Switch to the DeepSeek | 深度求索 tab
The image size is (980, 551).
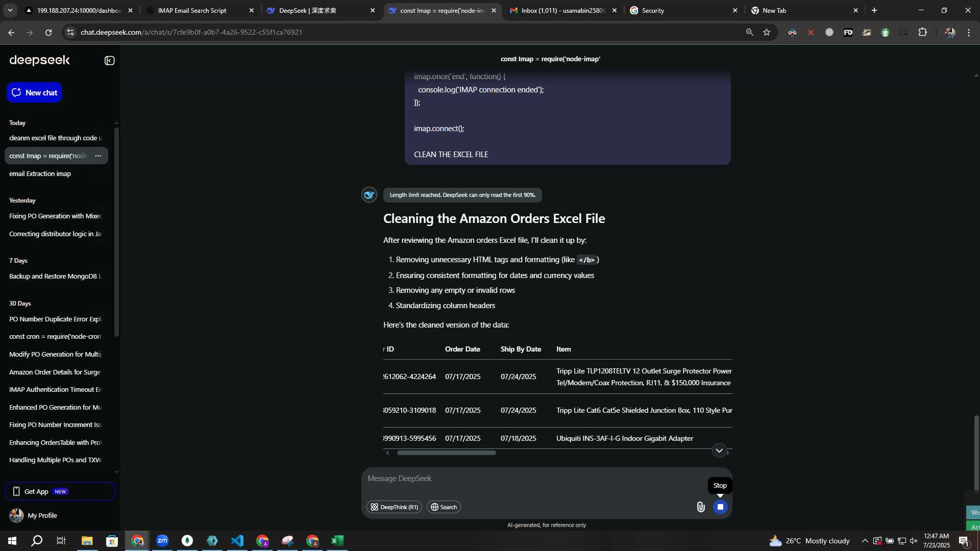pos(321,10)
